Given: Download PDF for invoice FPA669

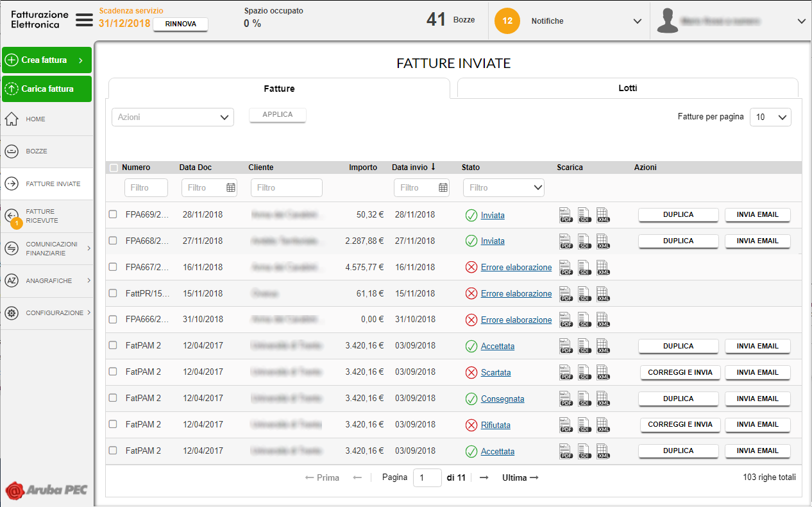Looking at the screenshot, I should coord(565,215).
